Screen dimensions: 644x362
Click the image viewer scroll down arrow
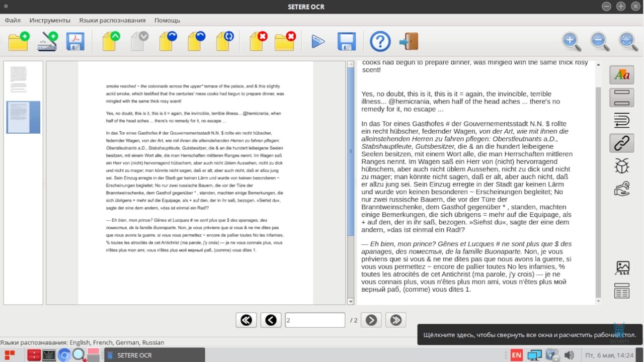tap(351, 301)
